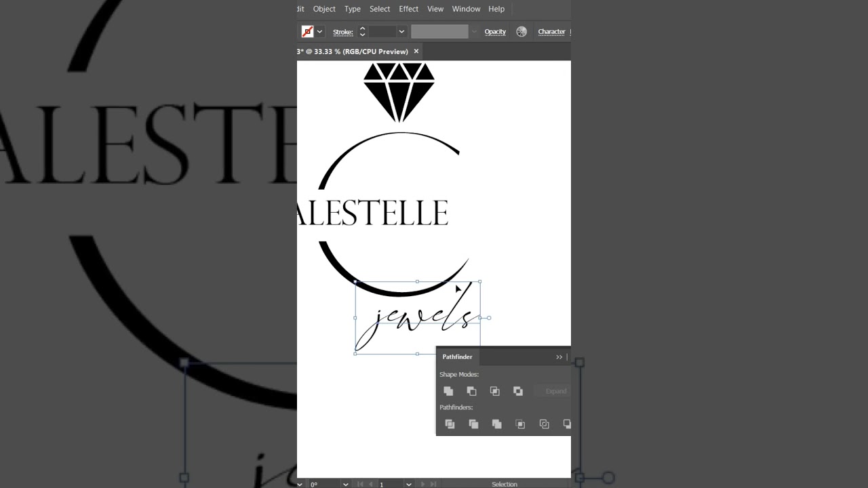Click the Intersect shape mode icon
The width and height of the screenshot is (868, 488).
tap(495, 391)
